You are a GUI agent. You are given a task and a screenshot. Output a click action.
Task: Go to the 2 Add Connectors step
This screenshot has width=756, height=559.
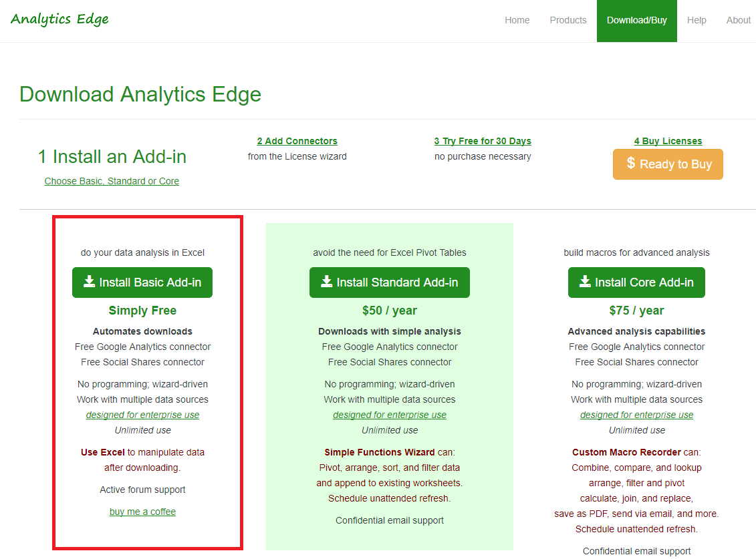[297, 141]
